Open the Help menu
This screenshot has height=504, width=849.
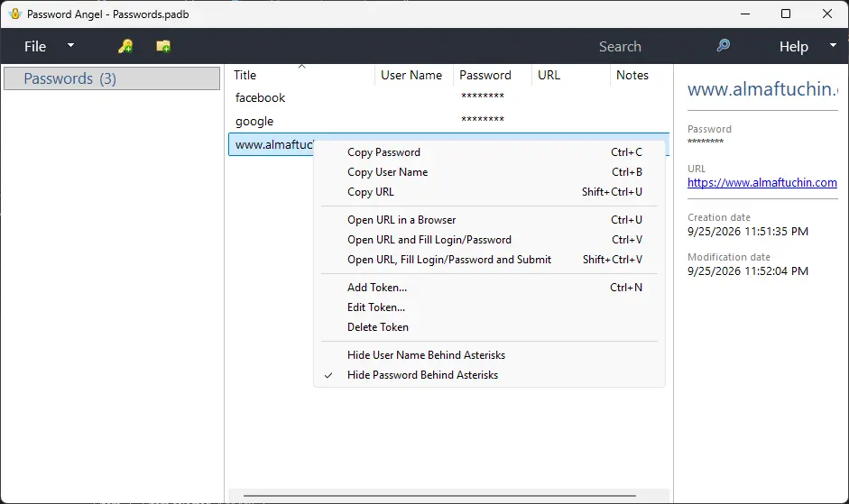point(793,47)
